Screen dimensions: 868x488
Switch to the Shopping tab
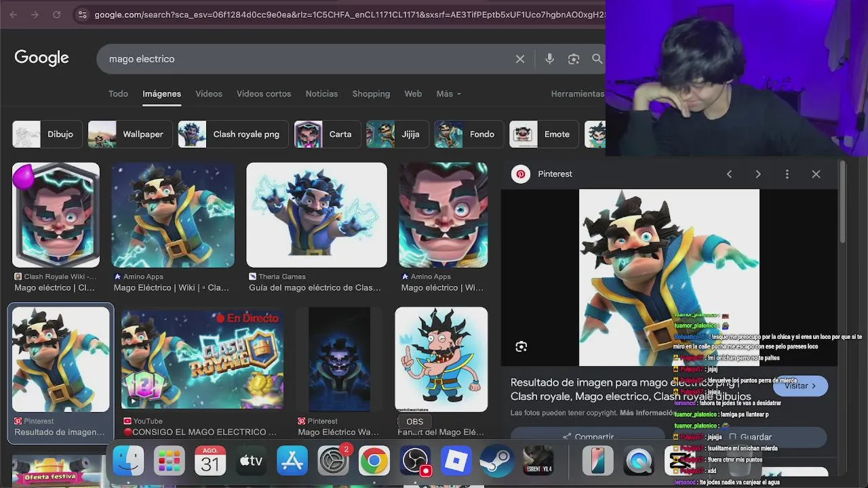[x=371, y=94]
